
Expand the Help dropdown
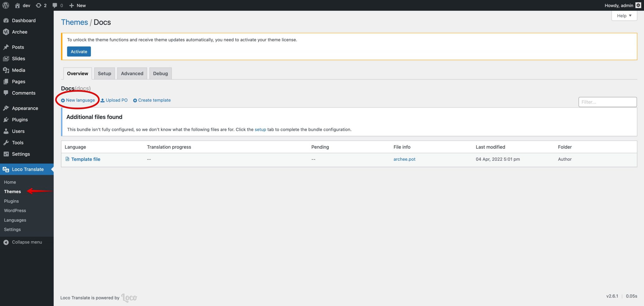pyautogui.click(x=624, y=16)
